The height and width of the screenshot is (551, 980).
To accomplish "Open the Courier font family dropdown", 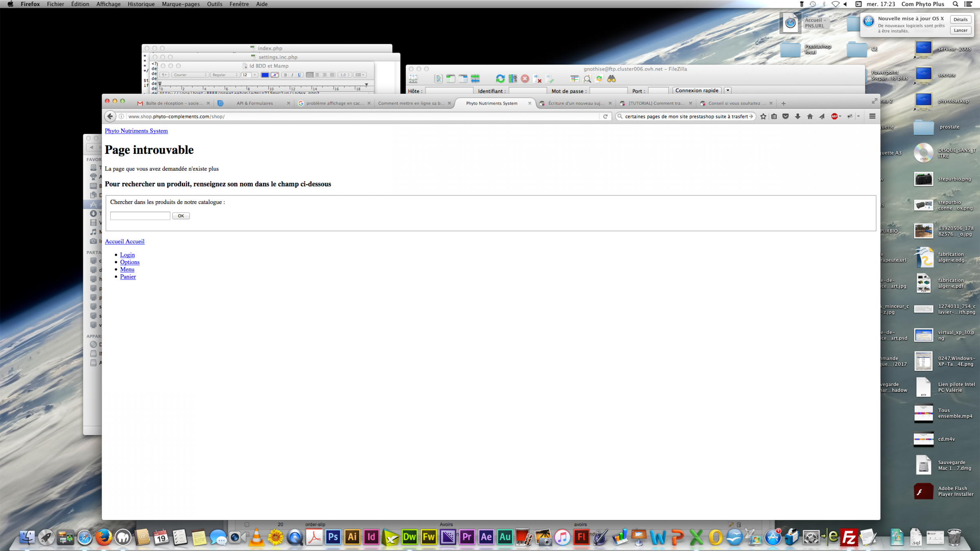I will pos(190,75).
